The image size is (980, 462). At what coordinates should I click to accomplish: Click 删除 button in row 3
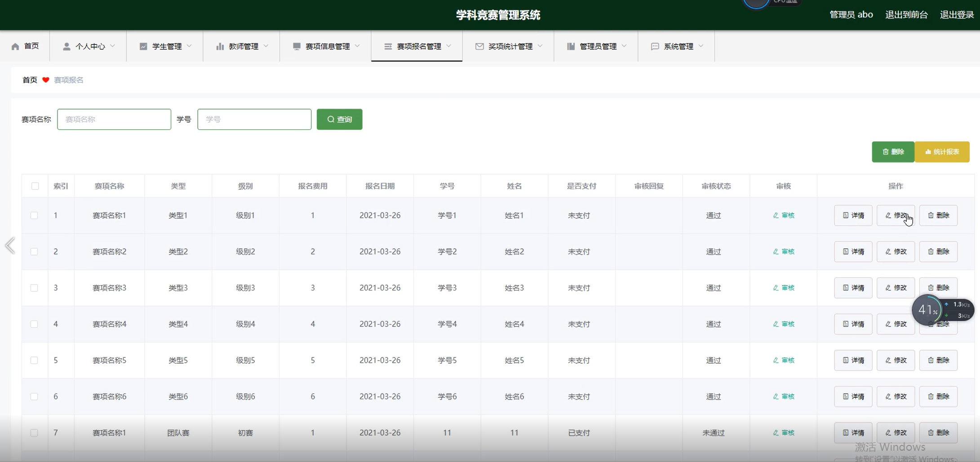[x=938, y=288]
